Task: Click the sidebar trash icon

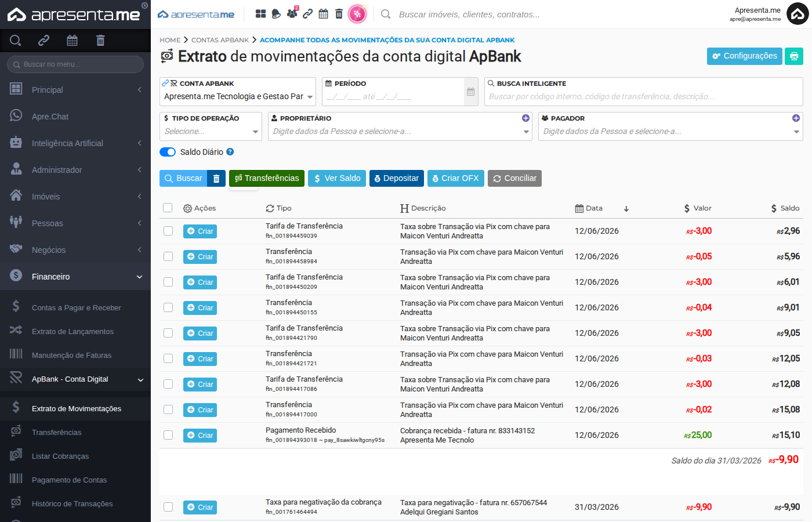Action: (x=100, y=40)
